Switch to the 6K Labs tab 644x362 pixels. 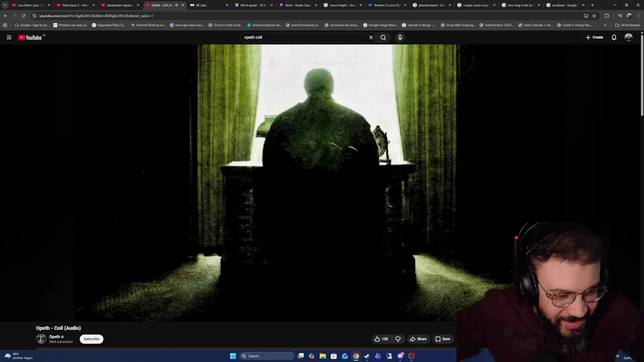coord(208,5)
